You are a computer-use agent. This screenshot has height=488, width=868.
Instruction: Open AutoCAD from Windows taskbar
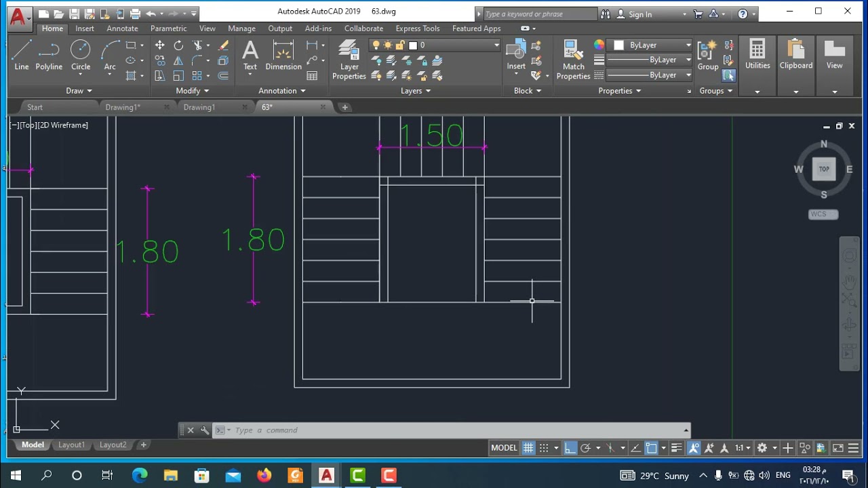[326, 475]
